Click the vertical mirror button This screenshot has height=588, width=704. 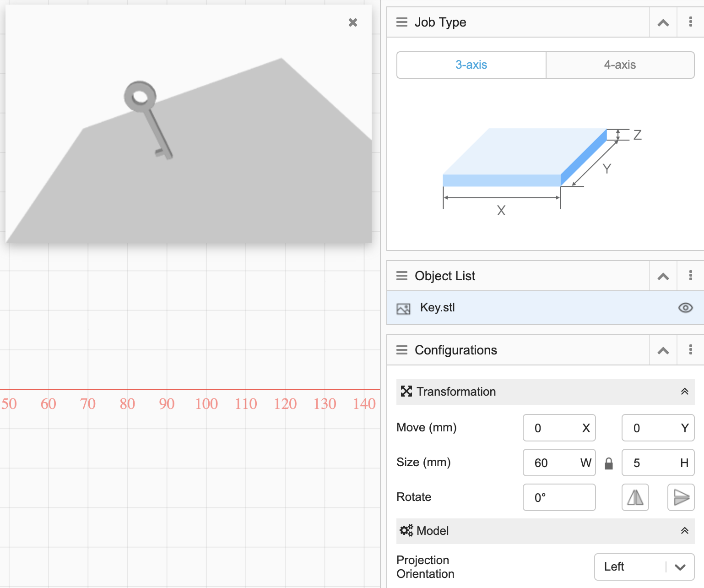click(681, 497)
